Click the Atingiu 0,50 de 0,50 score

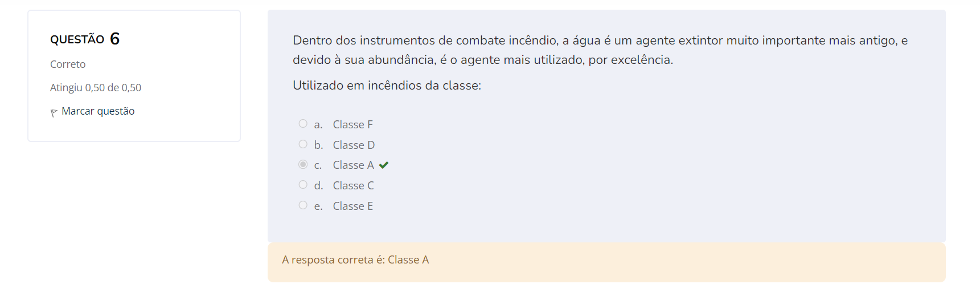[x=96, y=88]
